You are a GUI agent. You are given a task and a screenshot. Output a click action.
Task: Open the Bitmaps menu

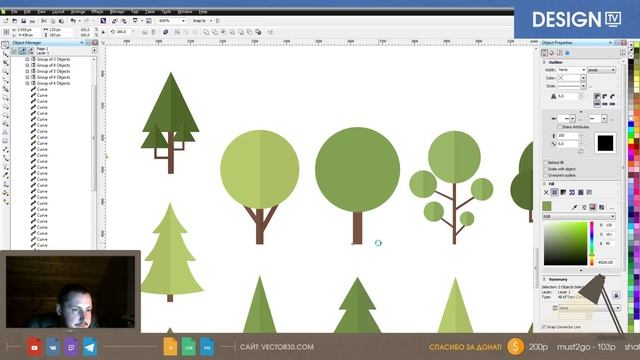117,12
